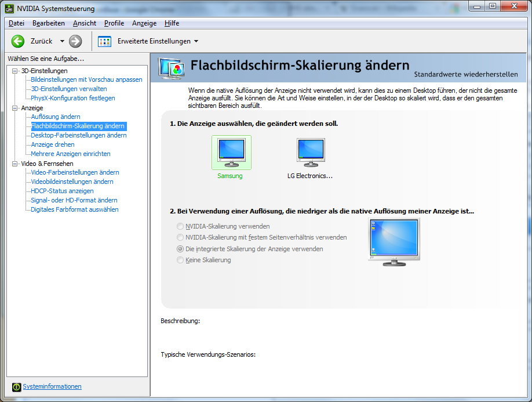Viewport: 532px width, 402px height.
Task: Open Desktop-Farbeinstellungen ändern
Action: coord(79,135)
